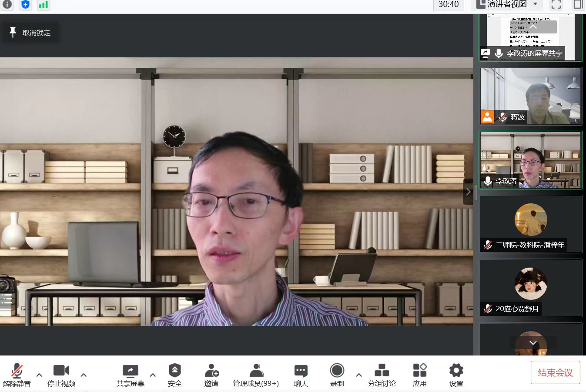Image resolution: width=586 pixels, height=392 pixels.
Task: Expand recording options arrow beside 录制
Action: [x=358, y=375]
